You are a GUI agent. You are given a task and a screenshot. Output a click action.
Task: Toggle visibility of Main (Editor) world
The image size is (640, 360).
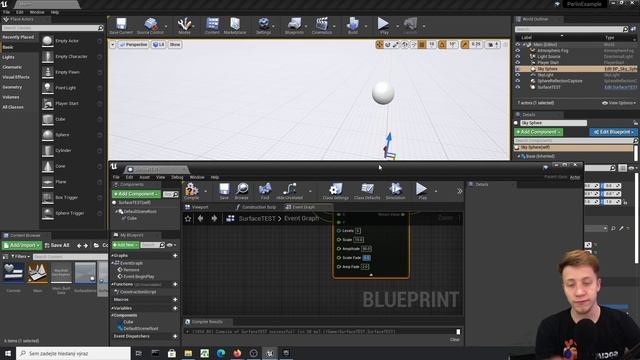click(x=518, y=44)
